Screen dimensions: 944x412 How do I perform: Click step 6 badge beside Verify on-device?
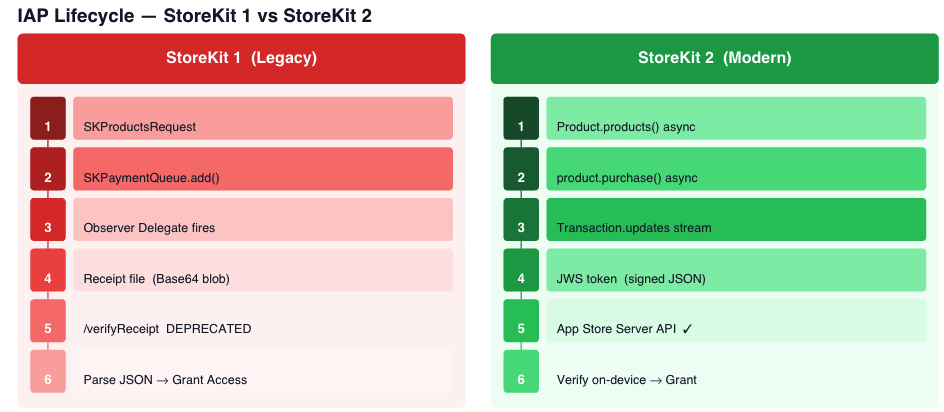point(521,371)
